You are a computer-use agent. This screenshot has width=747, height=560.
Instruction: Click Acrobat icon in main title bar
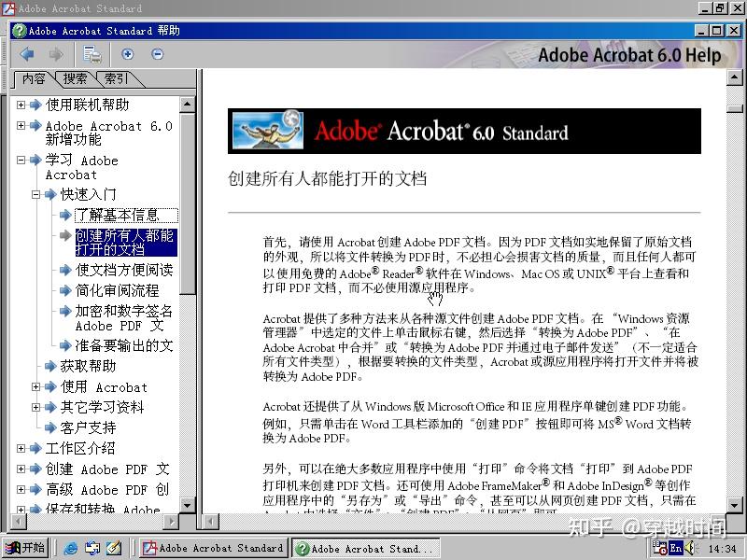(x=8, y=8)
